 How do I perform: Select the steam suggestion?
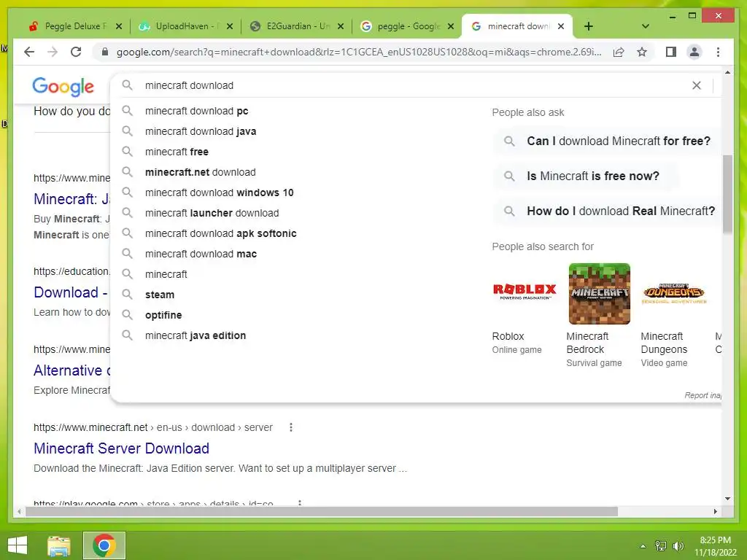pos(160,295)
